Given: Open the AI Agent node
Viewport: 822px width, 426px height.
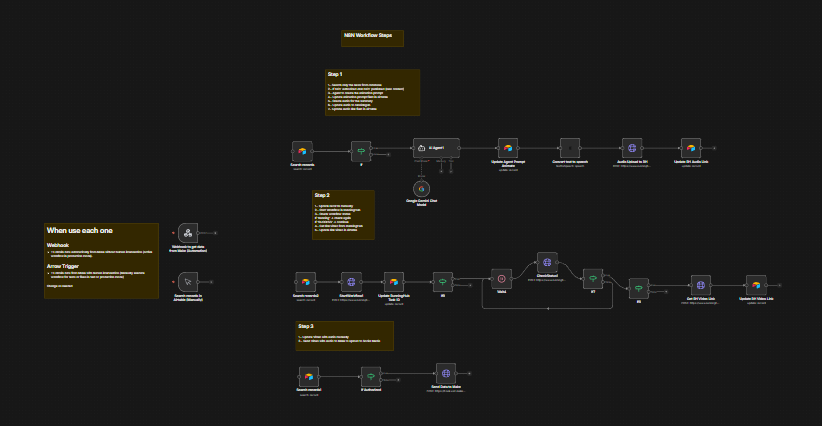Looking at the screenshot, I should [x=436, y=148].
